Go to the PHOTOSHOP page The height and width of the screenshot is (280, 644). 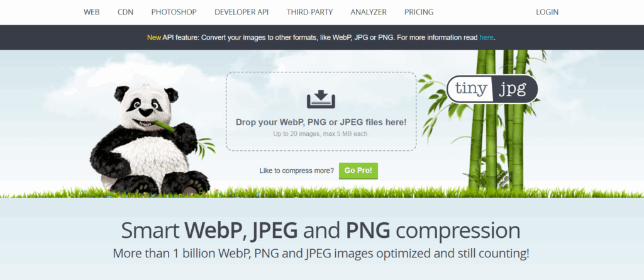click(x=174, y=13)
